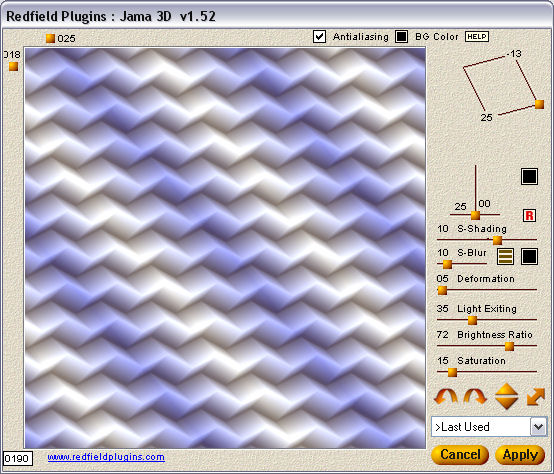This screenshot has height=474, width=554.
Task: Click the striped lines icon beside S-Blur
Action: click(505, 256)
